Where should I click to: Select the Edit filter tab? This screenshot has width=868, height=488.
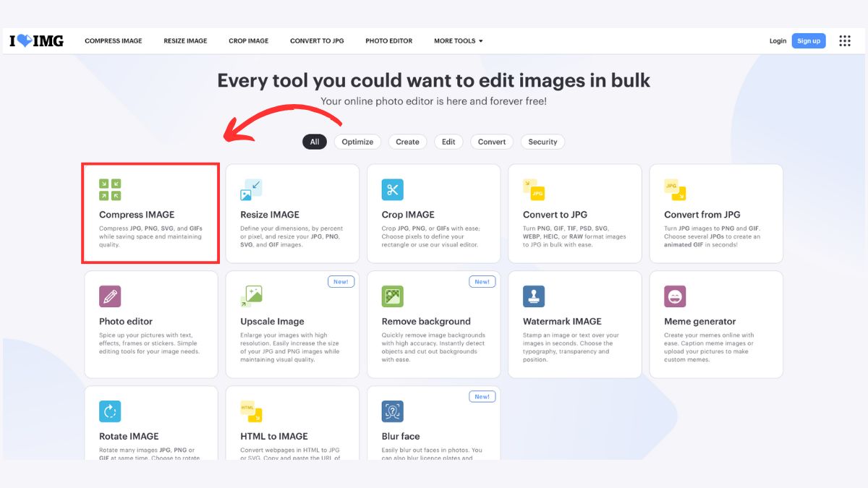[x=448, y=142]
